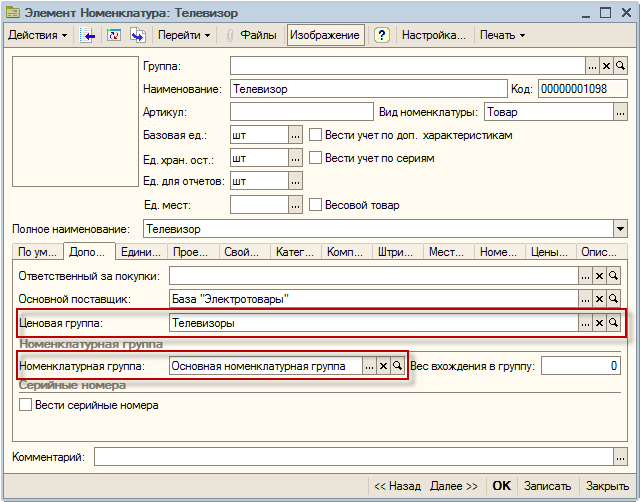Click ellipsis button of Ед. для отчетов
Viewport: 640px width, 502px height.
[296, 181]
